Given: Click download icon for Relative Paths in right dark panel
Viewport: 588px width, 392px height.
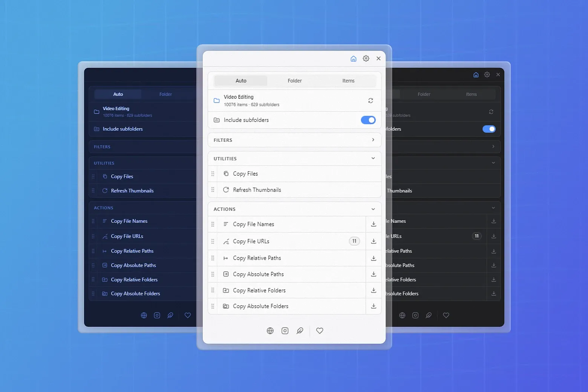Looking at the screenshot, I should (x=493, y=251).
